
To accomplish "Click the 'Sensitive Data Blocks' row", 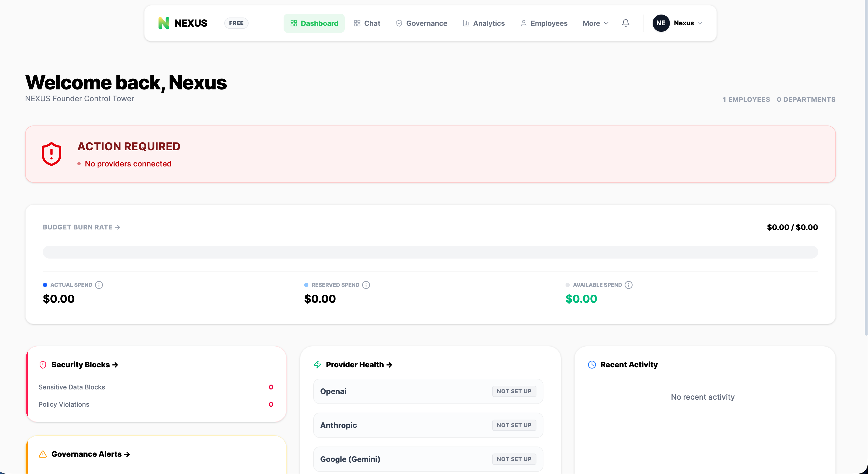I will click(156, 387).
